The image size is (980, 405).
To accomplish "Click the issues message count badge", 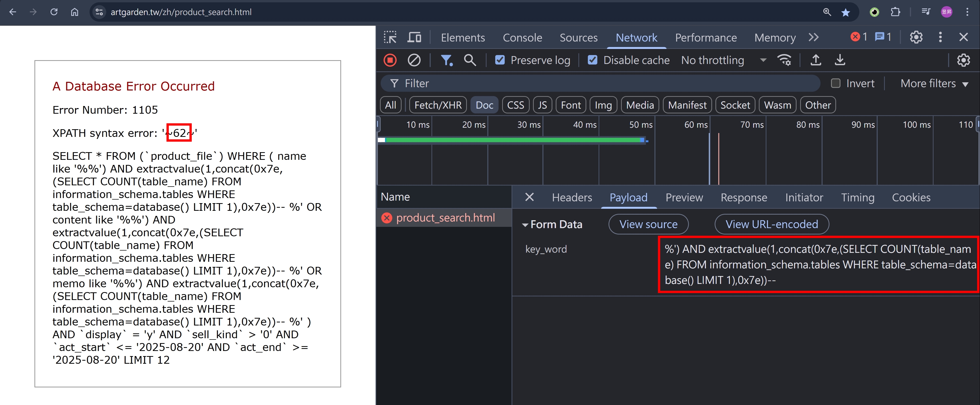I will click(x=883, y=37).
